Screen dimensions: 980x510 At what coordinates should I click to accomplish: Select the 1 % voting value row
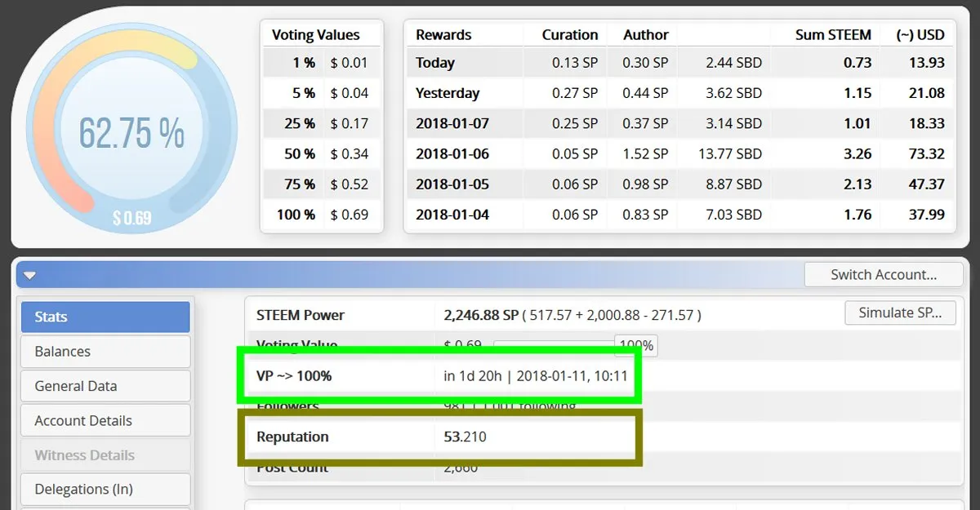322,63
